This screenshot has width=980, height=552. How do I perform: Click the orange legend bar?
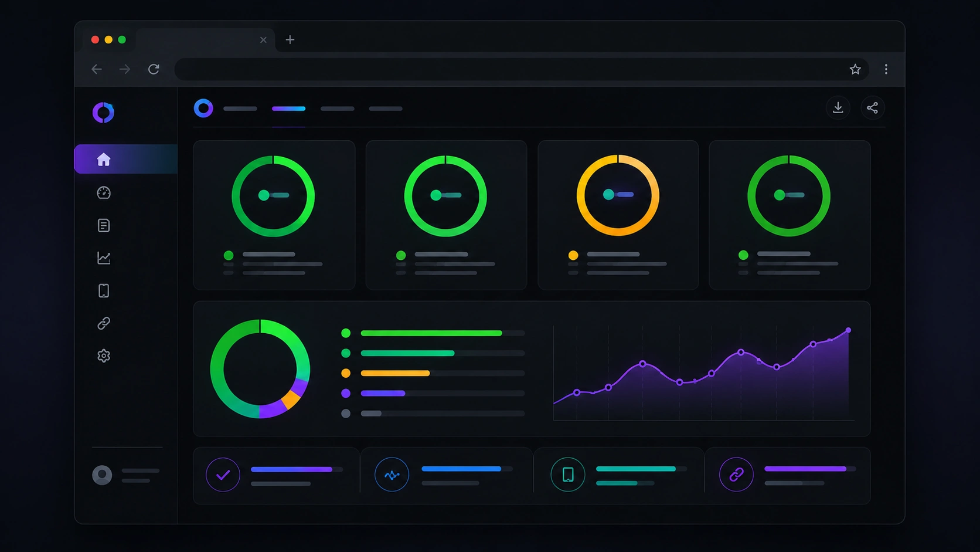[395, 373]
